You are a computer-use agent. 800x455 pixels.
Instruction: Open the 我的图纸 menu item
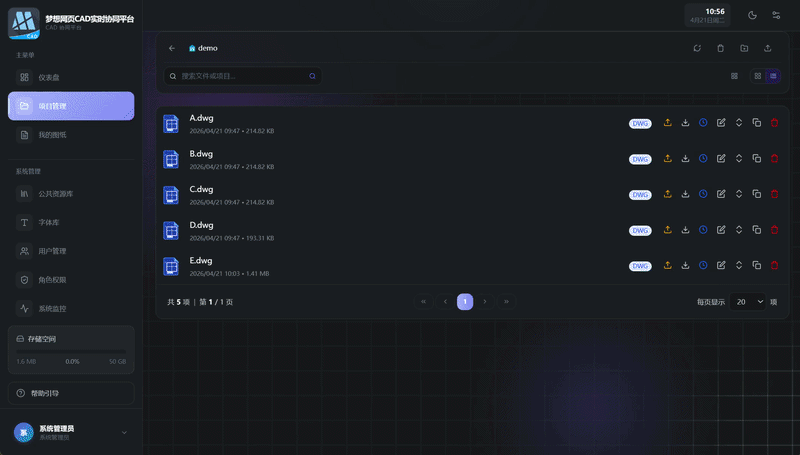tap(71, 135)
